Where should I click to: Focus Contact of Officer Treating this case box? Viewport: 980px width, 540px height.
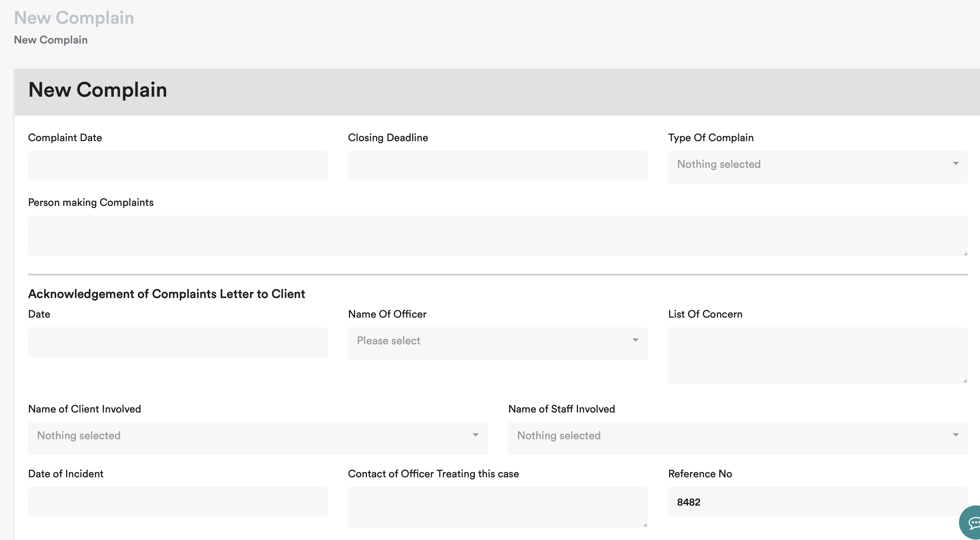pos(498,507)
